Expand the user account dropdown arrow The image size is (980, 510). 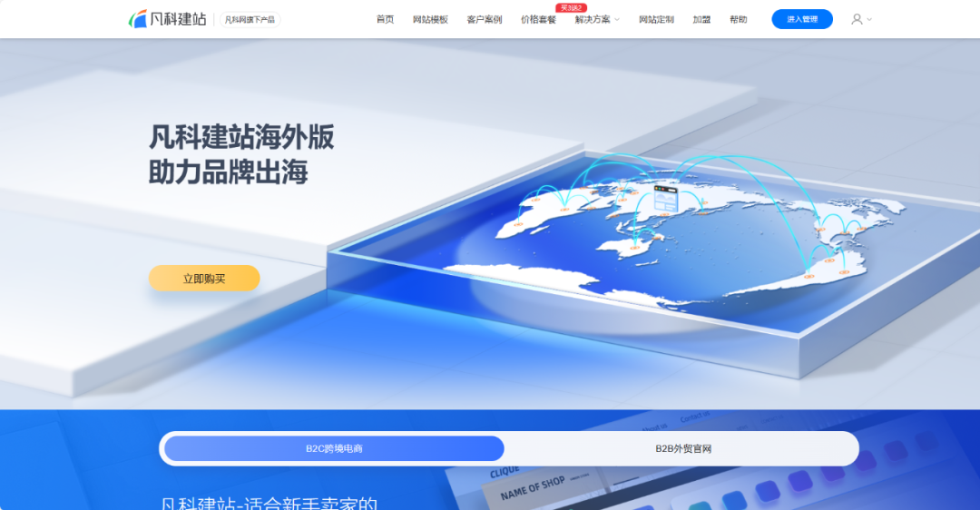tap(869, 19)
